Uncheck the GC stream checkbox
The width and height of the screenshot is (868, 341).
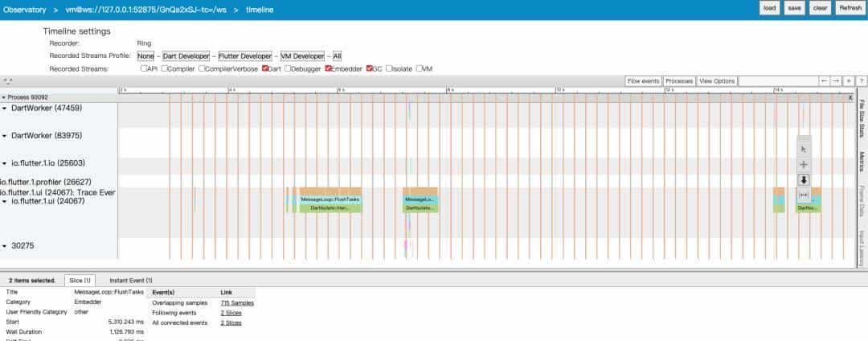369,68
